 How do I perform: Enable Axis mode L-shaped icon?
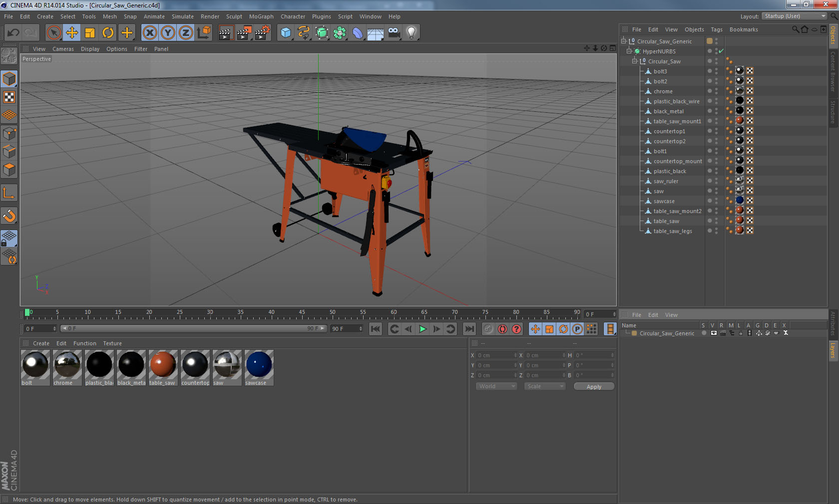point(9,193)
